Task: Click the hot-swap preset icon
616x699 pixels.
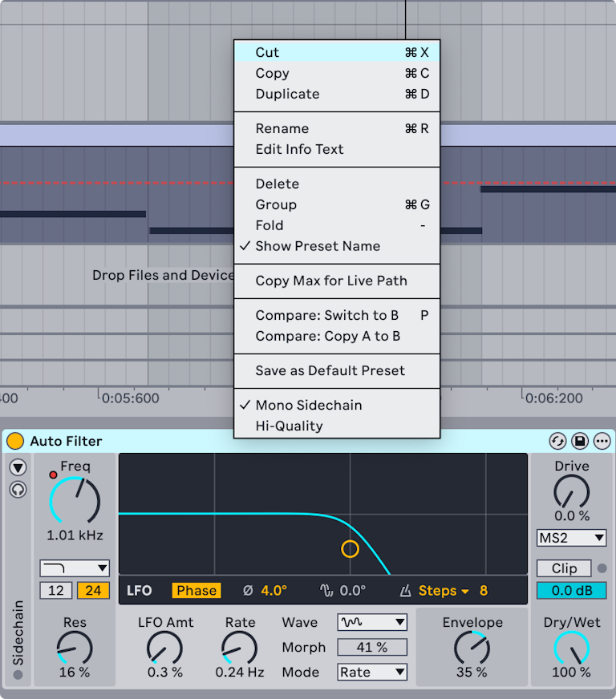Action: point(557,441)
